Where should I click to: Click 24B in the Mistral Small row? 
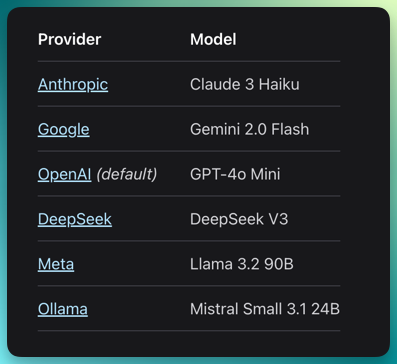coord(326,309)
